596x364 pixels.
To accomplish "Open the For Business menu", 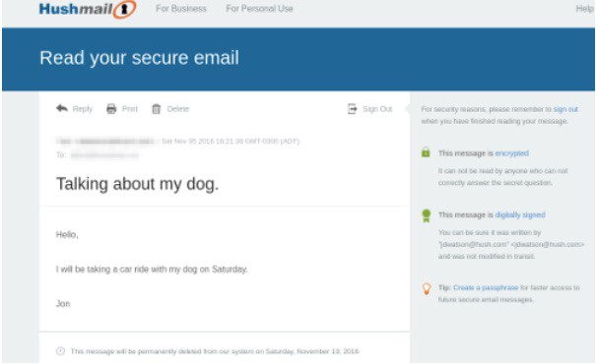I will [x=181, y=9].
